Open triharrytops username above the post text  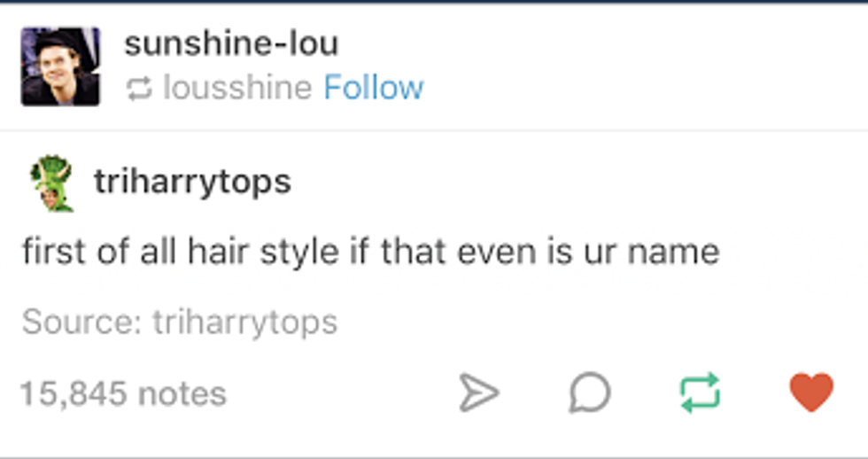pos(193,182)
